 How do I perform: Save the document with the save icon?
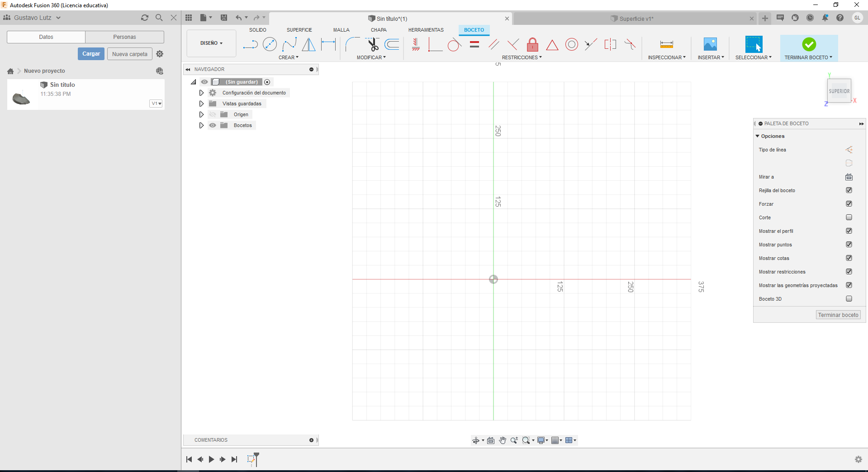coord(224,18)
